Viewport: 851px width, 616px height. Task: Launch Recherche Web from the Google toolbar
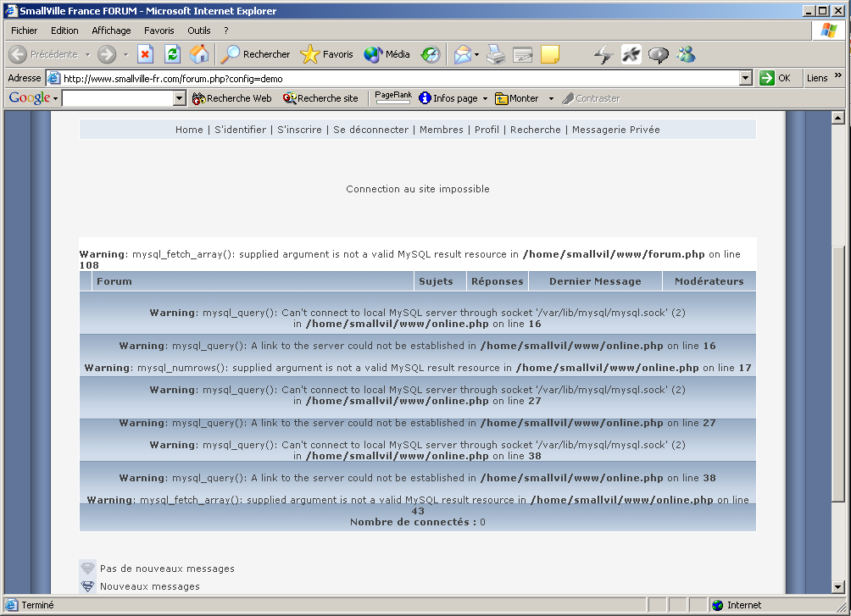pos(231,97)
